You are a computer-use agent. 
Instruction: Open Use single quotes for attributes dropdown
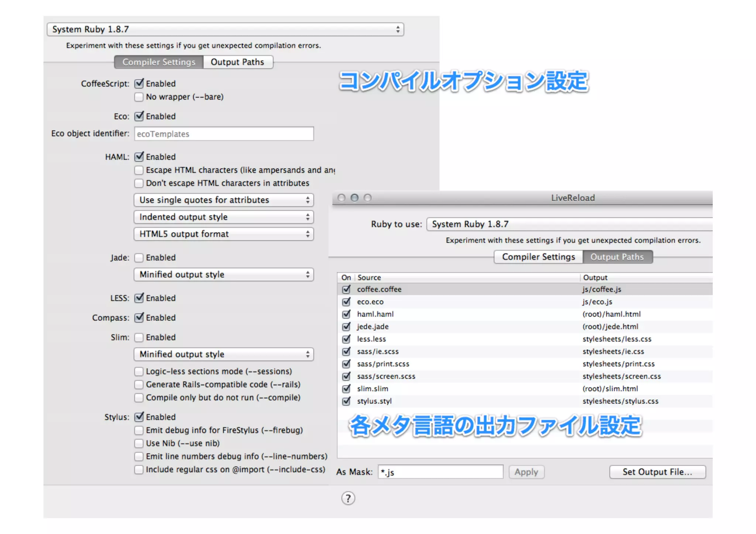pyautogui.click(x=224, y=200)
